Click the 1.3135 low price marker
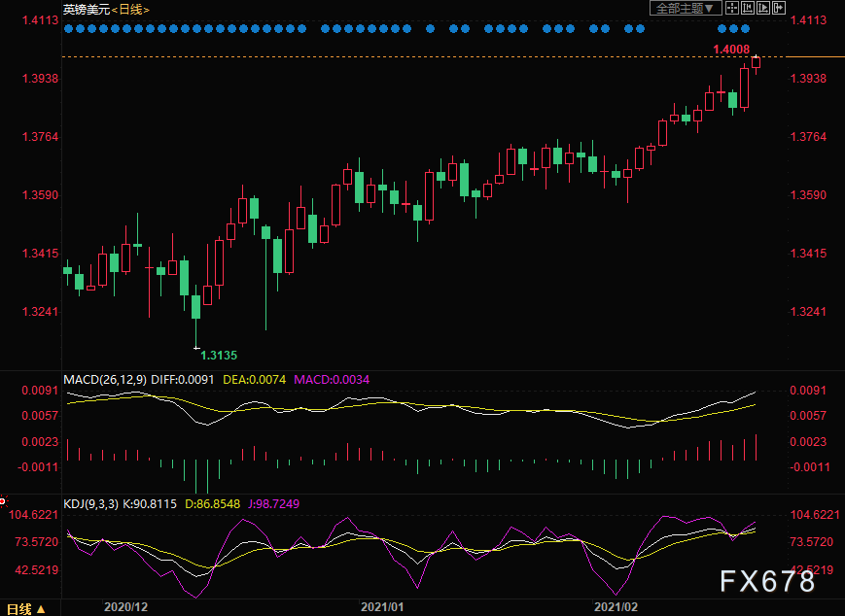Viewport: 845px width, 616px height. click(x=219, y=356)
